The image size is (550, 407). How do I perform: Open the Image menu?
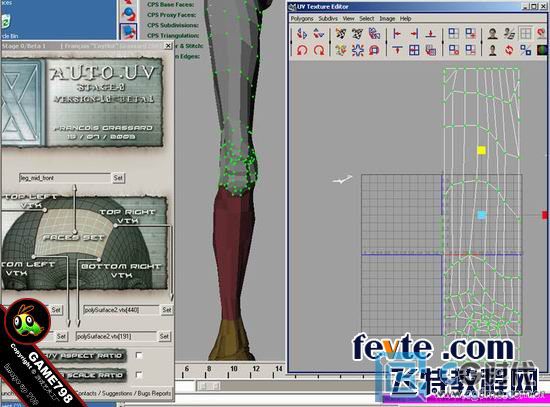pos(387,19)
